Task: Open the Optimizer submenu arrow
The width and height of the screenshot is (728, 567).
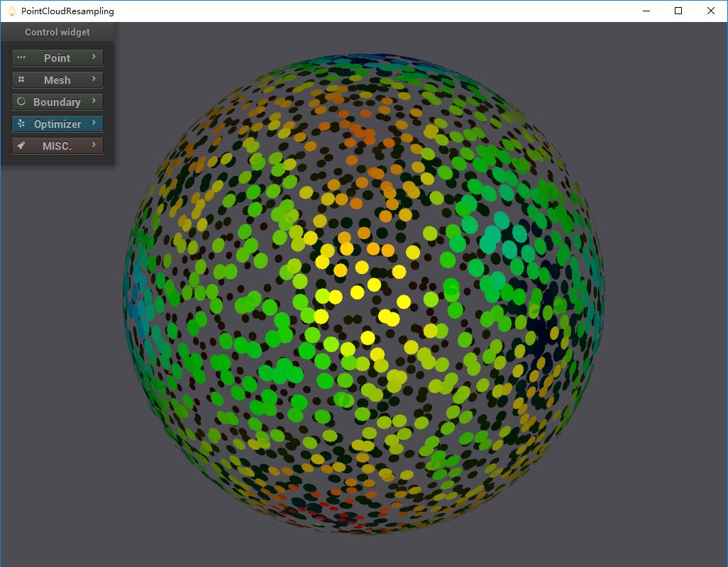Action: tap(94, 123)
